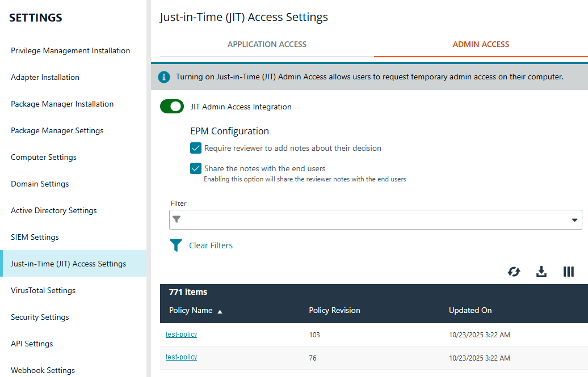This screenshot has width=588, height=377.
Task: Toggle JIT Admin Access Integration switch
Action: click(x=172, y=106)
